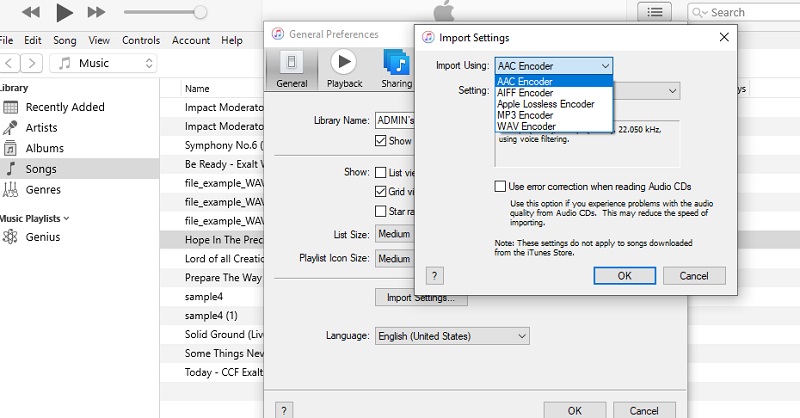Sort songs by the Name column header
800x418 pixels.
(x=197, y=89)
